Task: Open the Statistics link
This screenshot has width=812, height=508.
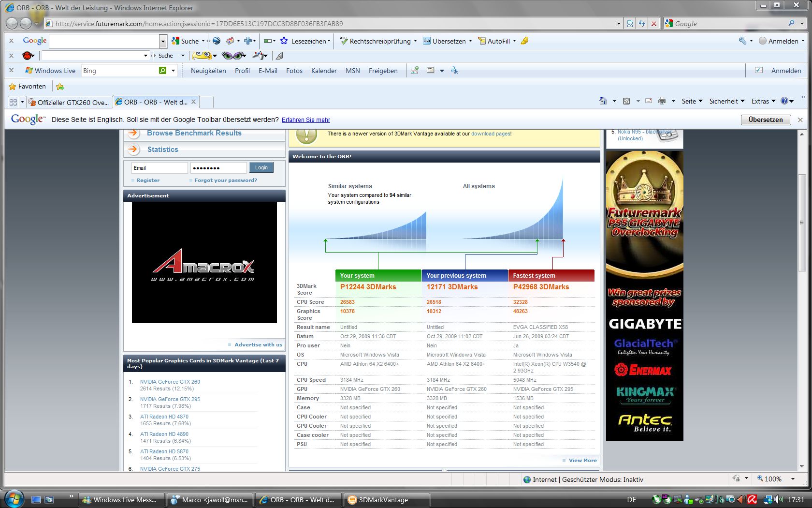Action: [x=163, y=149]
